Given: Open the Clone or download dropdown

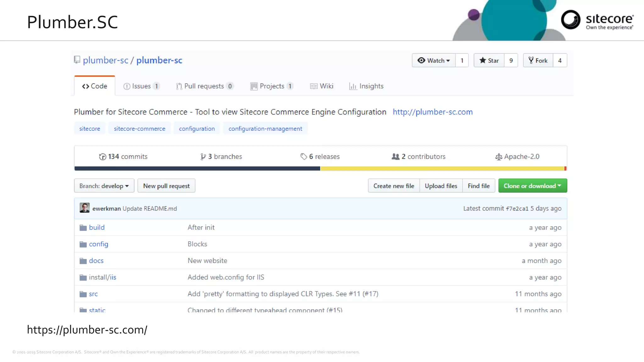Looking at the screenshot, I should click(532, 186).
